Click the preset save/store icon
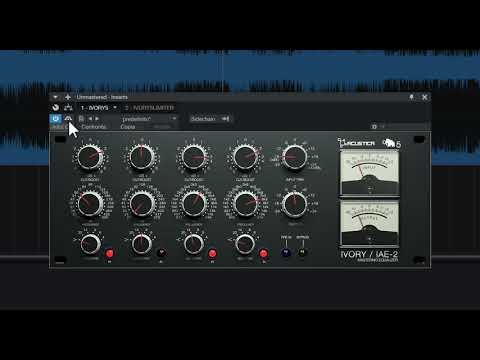 click(81, 118)
